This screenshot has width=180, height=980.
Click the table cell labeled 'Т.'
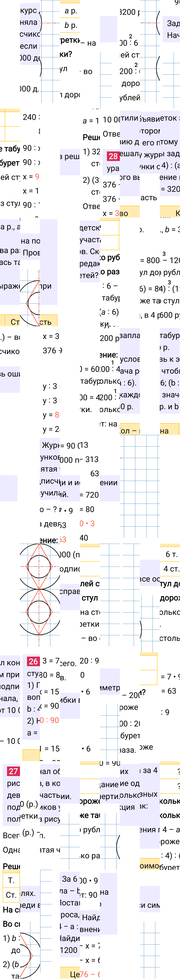(11, 880)
